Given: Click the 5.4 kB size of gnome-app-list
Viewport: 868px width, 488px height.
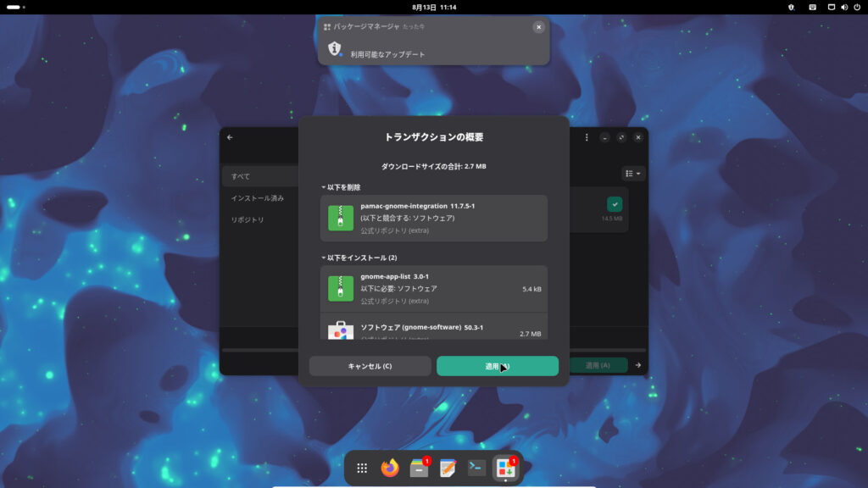Looking at the screenshot, I should point(531,289).
